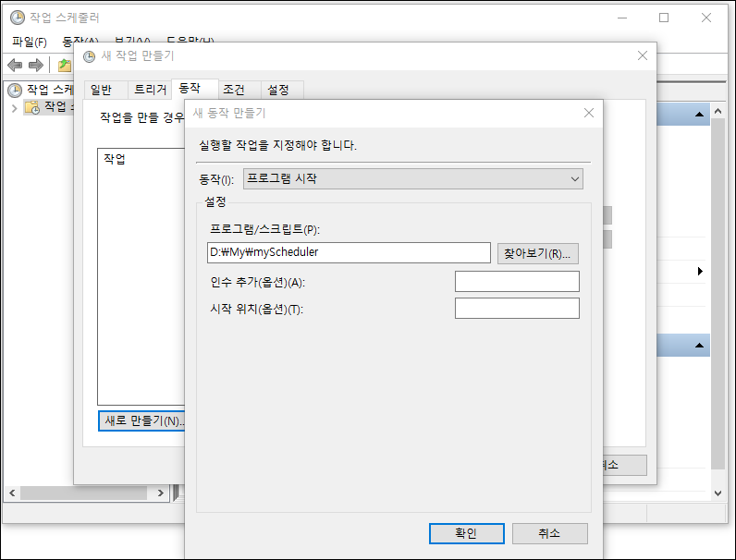Screen dimensions: 736x560
Task: Click 취소 in the 새 동작 만들기 dialog
Action: click(x=549, y=533)
